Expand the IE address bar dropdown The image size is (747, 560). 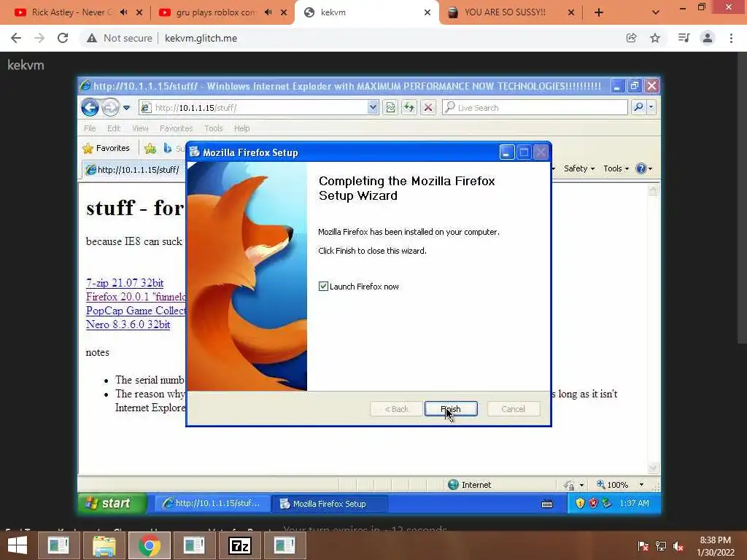click(373, 108)
